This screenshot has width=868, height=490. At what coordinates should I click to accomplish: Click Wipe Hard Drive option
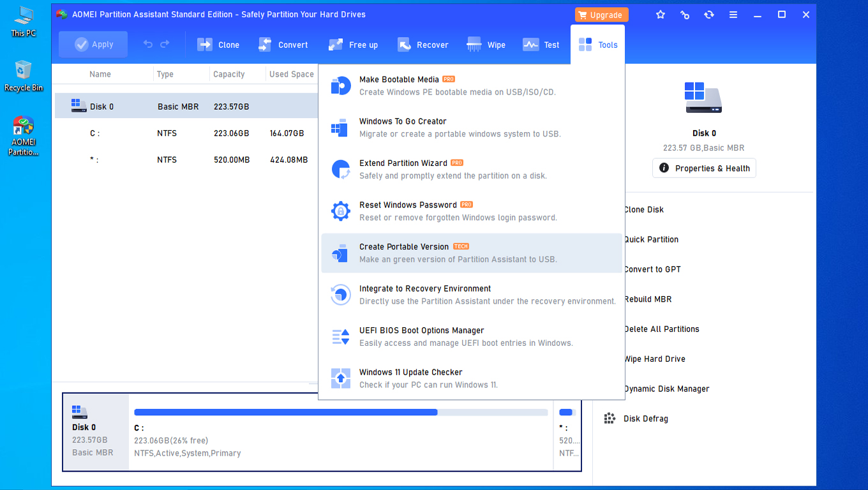[x=655, y=359]
